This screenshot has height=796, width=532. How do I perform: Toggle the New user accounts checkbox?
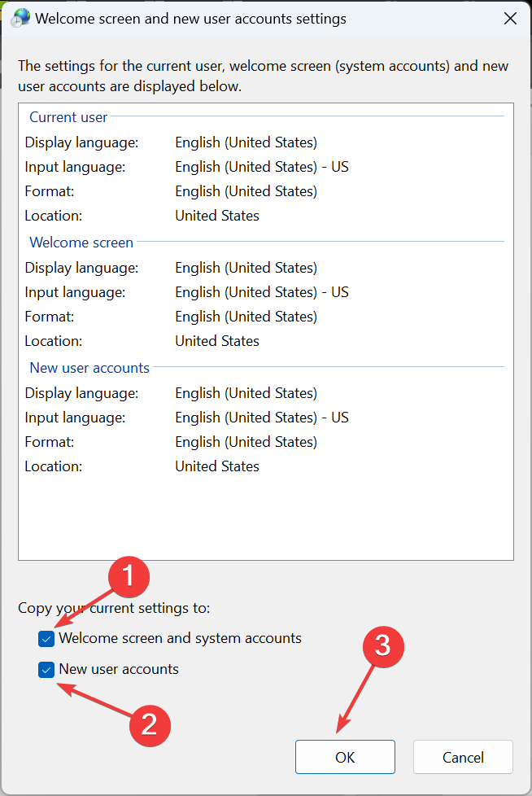coord(46,670)
